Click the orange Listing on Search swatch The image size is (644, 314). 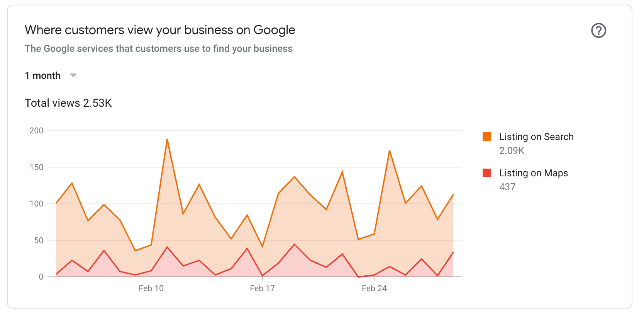point(487,137)
